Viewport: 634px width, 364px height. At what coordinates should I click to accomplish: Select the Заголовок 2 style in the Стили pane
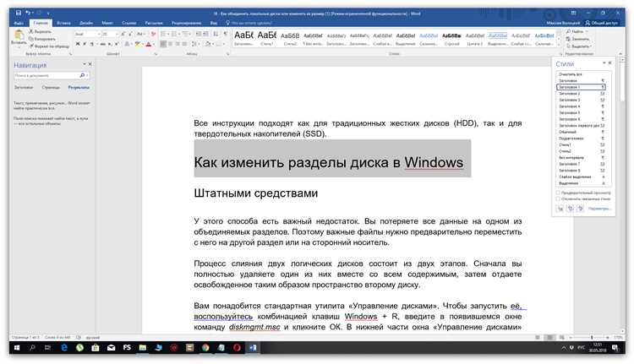[x=581, y=94]
